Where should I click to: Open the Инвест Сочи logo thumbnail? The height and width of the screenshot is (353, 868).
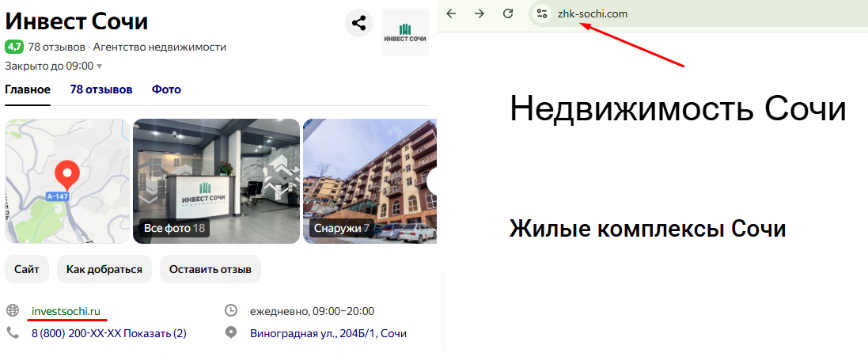click(x=405, y=32)
